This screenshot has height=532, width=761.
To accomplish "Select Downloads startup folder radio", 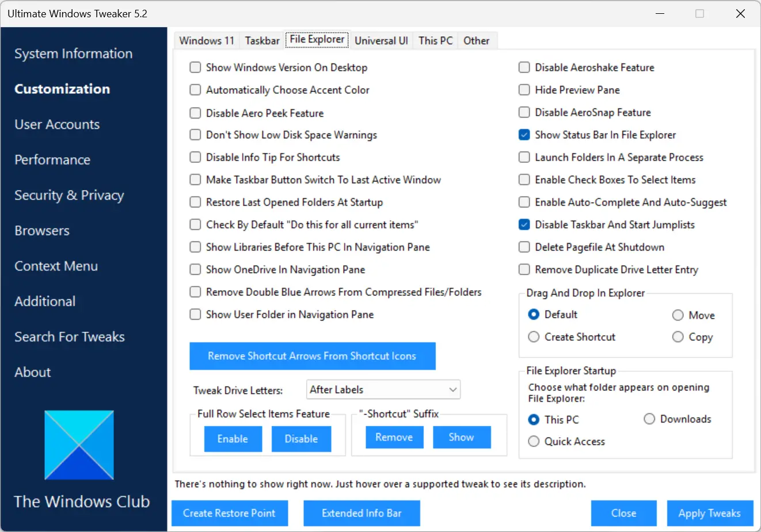I will coord(649,419).
